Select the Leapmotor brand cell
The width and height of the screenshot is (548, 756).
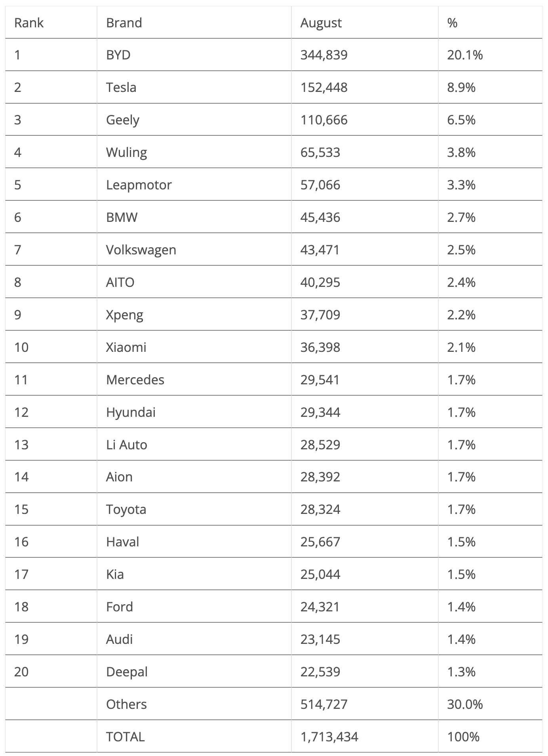click(x=139, y=185)
